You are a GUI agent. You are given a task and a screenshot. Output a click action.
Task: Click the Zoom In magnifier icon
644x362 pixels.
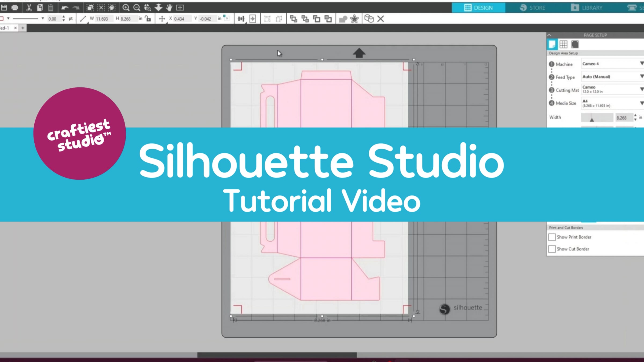126,8
